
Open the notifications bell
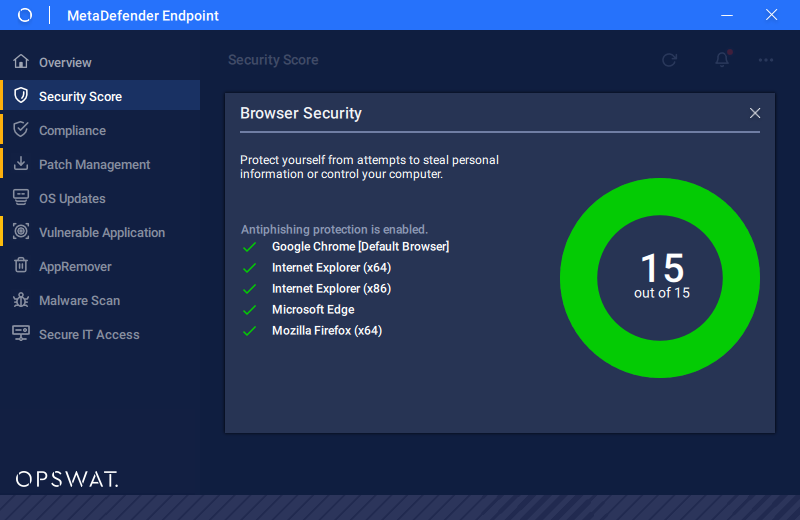point(722,60)
